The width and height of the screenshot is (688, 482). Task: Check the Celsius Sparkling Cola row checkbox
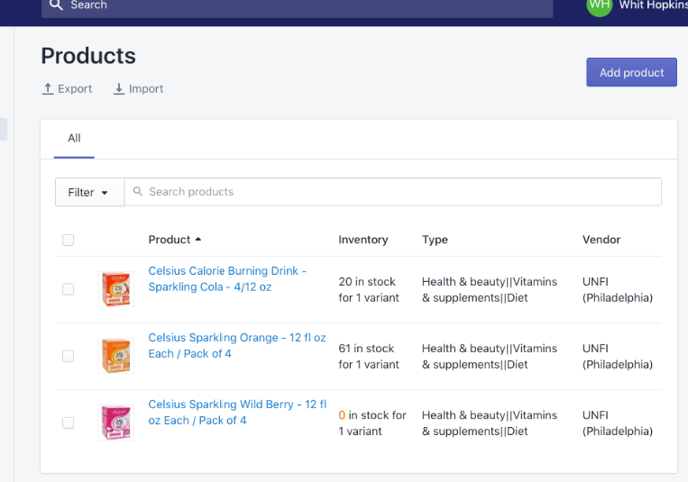coord(68,289)
